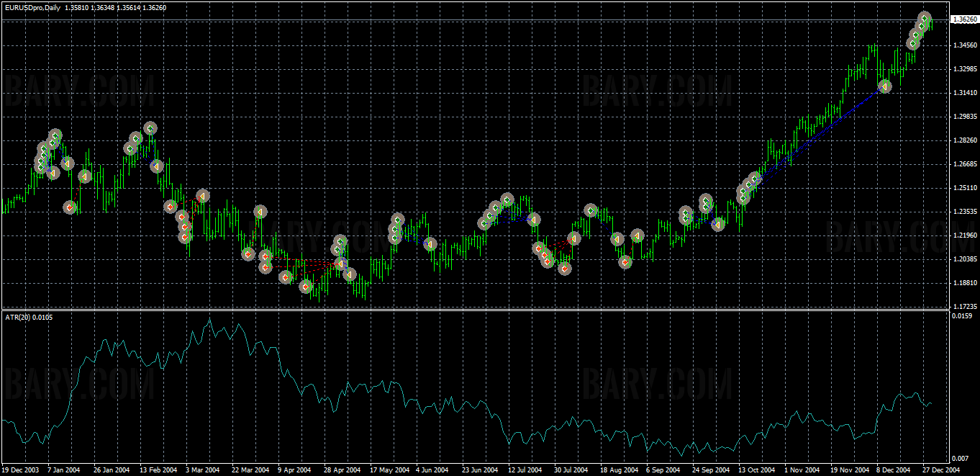
Task: Click the EURUSDpro,Daily chart title text
Action: coord(32,7)
